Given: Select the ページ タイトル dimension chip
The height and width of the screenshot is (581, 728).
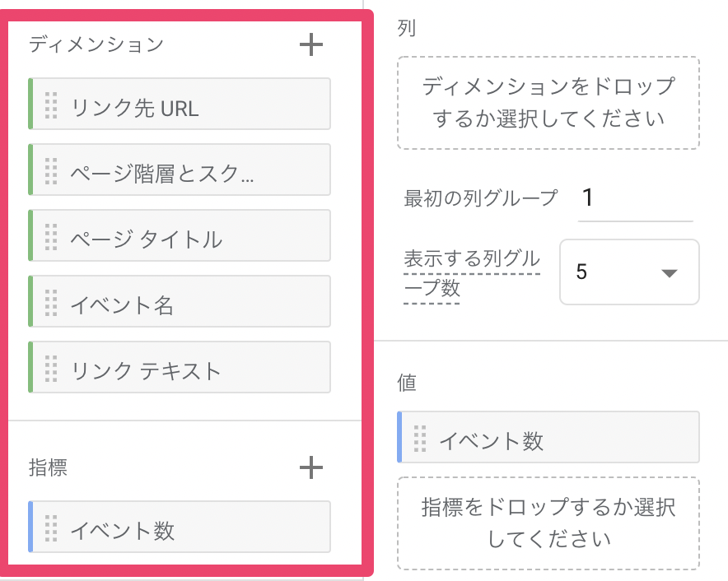Looking at the screenshot, I should (x=189, y=236).
